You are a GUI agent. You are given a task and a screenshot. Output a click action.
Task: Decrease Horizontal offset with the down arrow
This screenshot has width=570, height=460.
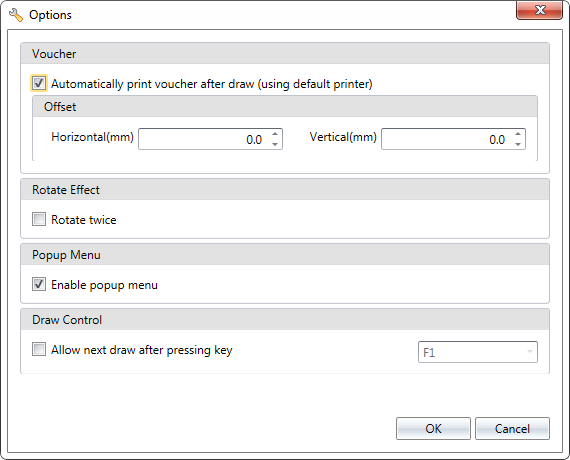[x=275, y=144]
